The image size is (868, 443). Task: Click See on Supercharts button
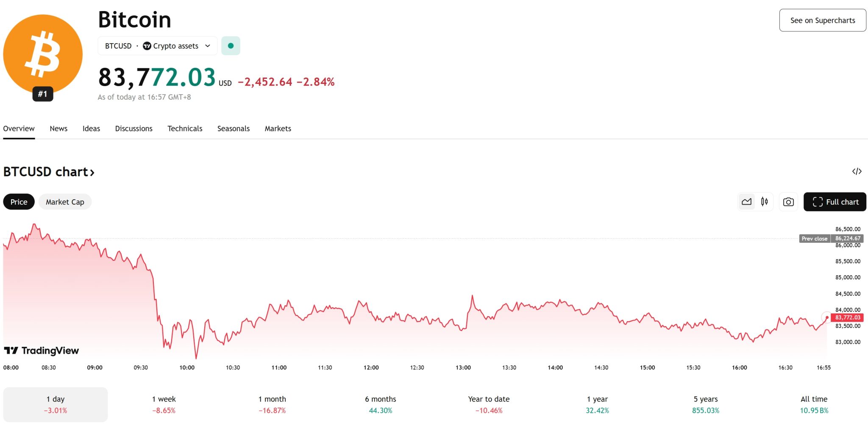[823, 20]
